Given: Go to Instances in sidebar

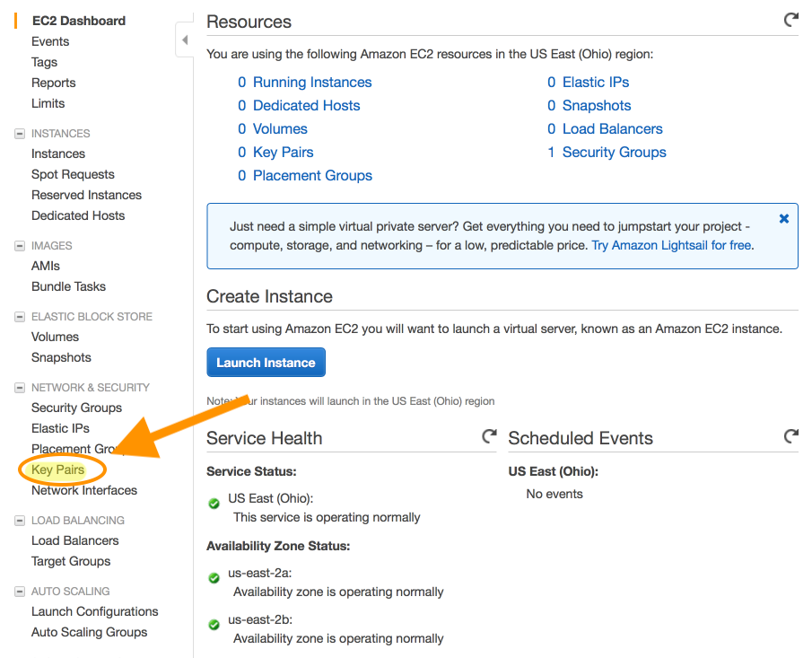Looking at the screenshot, I should (x=58, y=154).
